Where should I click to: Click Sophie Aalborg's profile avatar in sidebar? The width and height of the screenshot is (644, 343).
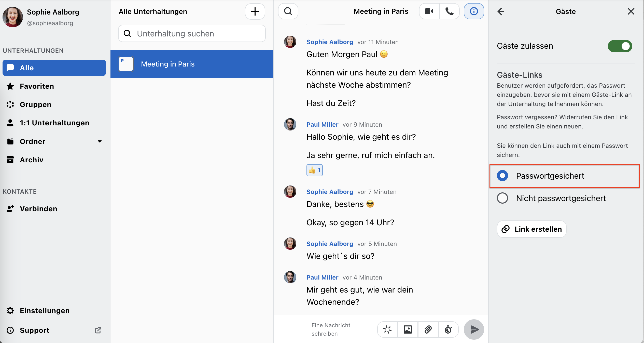pos(13,17)
